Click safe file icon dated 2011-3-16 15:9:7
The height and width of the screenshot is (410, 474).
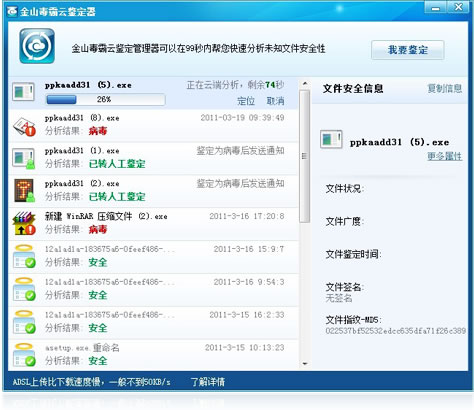click(24, 256)
